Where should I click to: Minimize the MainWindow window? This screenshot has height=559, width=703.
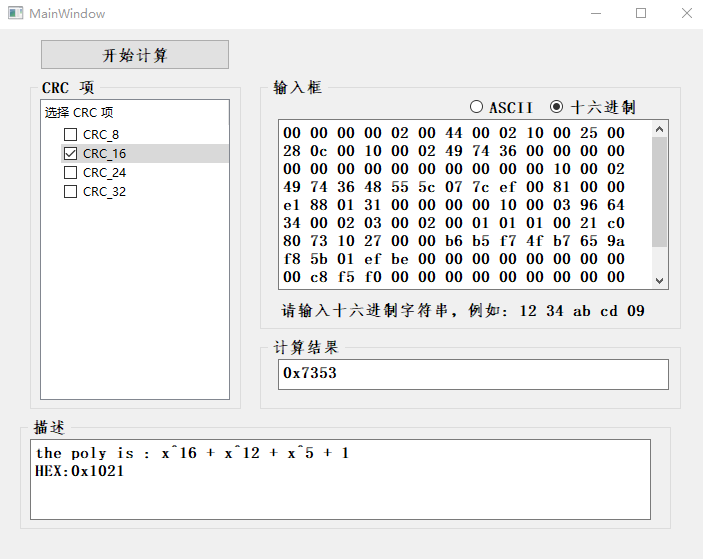click(596, 13)
